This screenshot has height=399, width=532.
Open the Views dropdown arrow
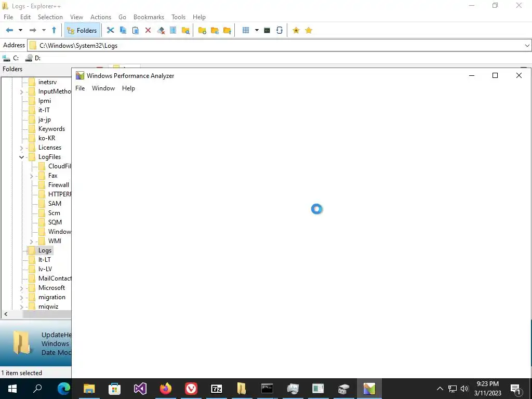pos(257,31)
